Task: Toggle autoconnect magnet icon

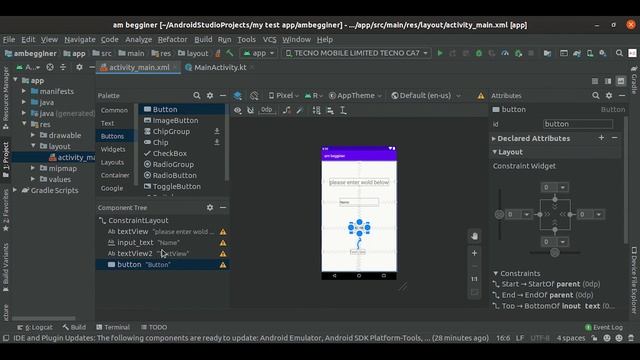Action: pyautogui.click(x=250, y=110)
